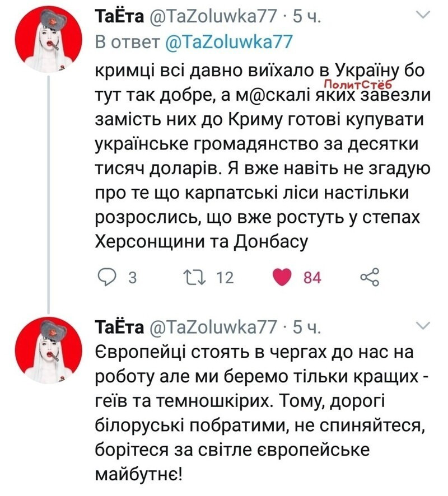The height and width of the screenshot is (496, 448).
Task: Open the tweet text about 'кримці всі давно'
Action: pos(258,157)
